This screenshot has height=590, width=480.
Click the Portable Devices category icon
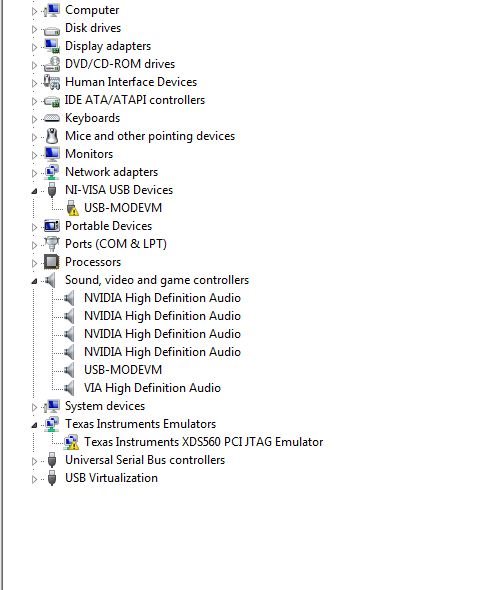[x=52, y=226]
